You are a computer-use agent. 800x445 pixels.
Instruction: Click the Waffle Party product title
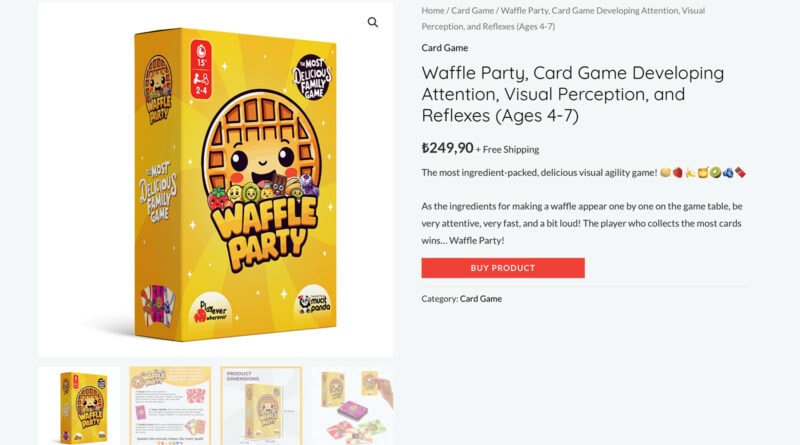(x=572, y=94)
